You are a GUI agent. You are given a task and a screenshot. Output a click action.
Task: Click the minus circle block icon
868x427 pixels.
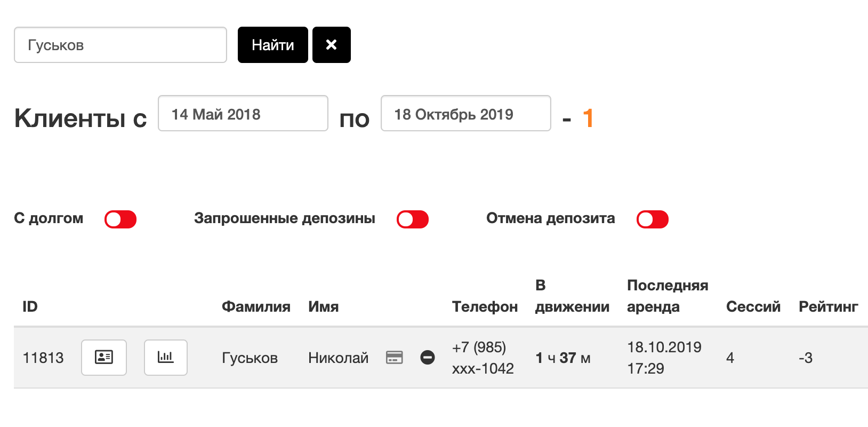point(428,358)
